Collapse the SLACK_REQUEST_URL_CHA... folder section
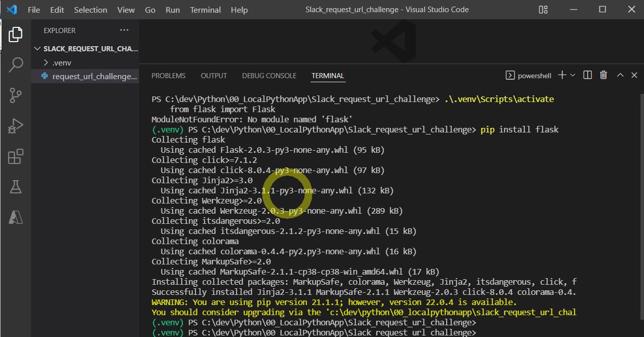The width and height of the screenshot is (644, 337). click(86, 49)
